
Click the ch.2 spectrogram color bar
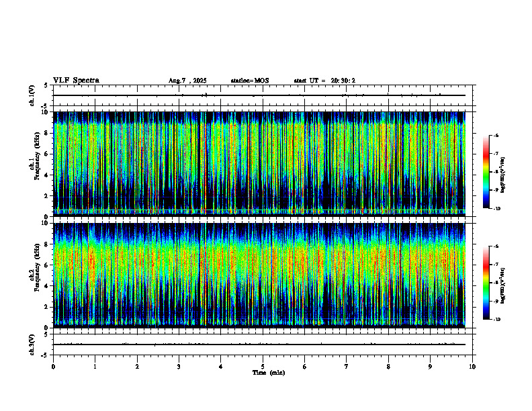486,283
